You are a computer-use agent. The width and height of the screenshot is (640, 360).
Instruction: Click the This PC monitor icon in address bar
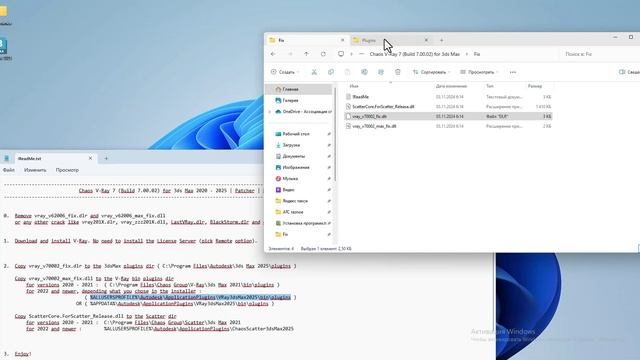tap(341, 54)
